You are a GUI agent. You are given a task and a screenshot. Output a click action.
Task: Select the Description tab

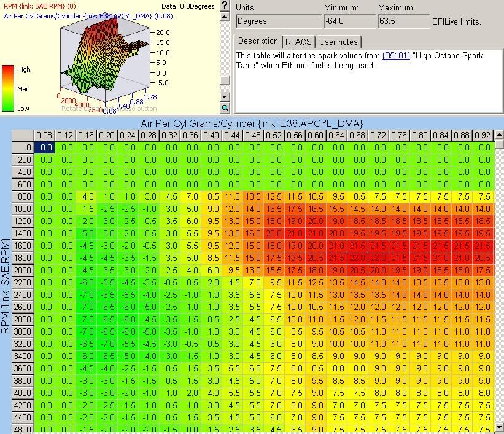(x=258, y=41)
